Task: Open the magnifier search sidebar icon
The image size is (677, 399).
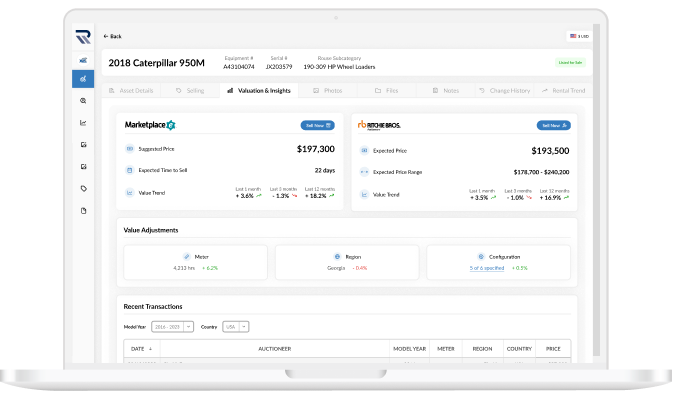Action: point(83,101)
